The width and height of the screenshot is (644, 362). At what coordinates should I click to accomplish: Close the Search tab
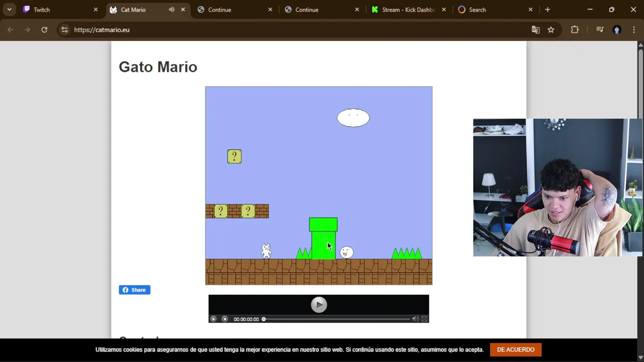click(x=530, y=10)
